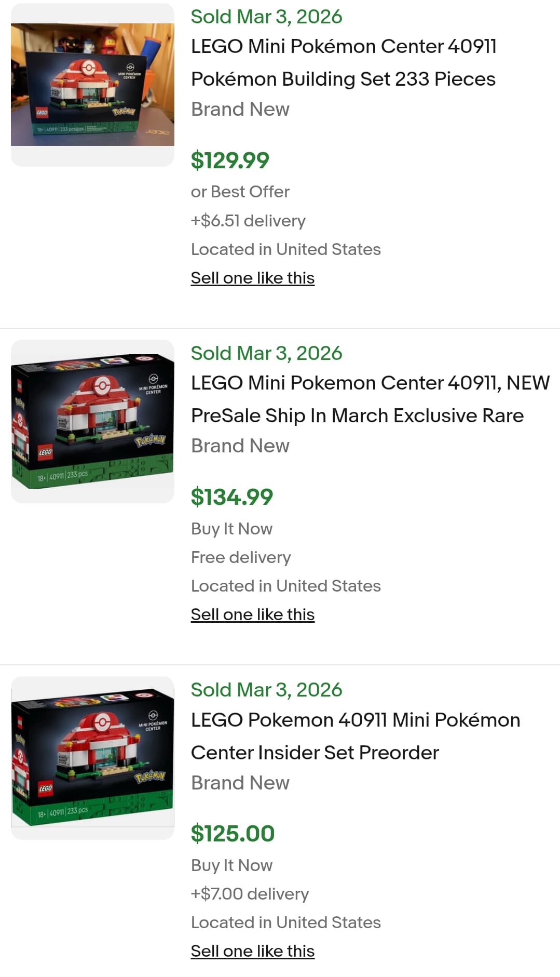Open the photo thumbnail of the $129.99 listing
The height and width of the screenshot is (977, 560).
(x=92, y=85)
